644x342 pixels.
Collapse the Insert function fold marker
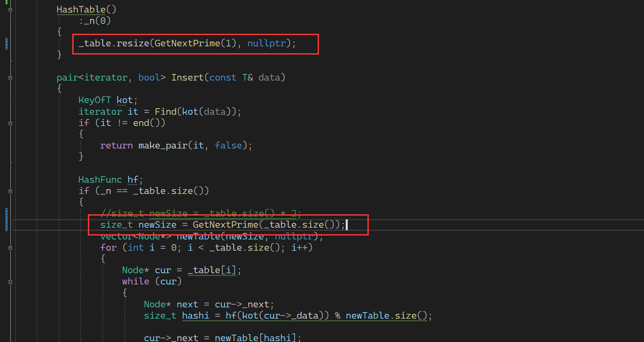pyautogui.click(x=10, y=78)
